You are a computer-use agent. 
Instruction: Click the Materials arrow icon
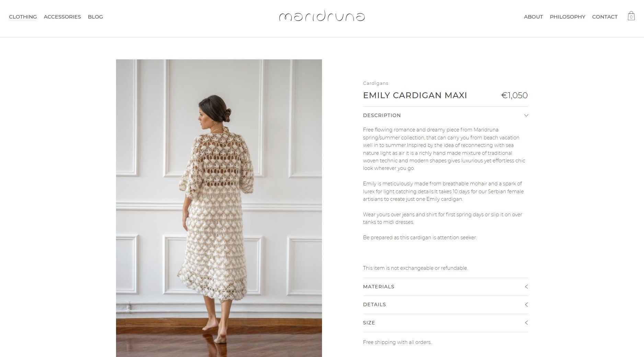pos(526,287)
